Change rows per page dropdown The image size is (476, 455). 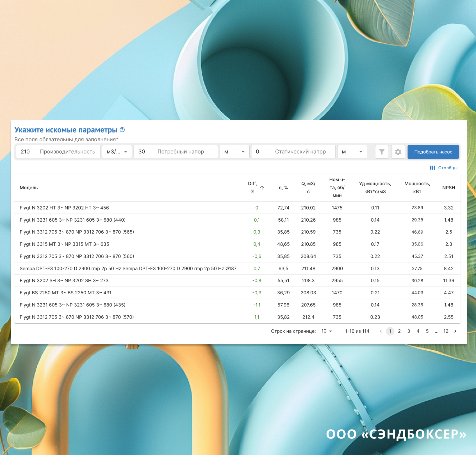[x=327, y=331]
